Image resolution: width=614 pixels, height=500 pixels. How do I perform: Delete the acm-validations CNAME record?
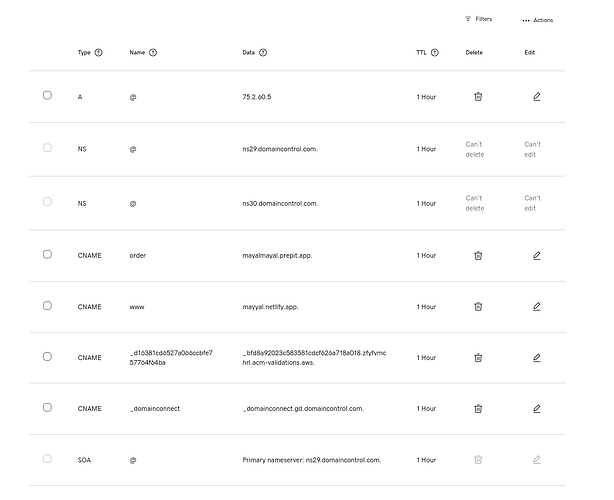point(478,357)
